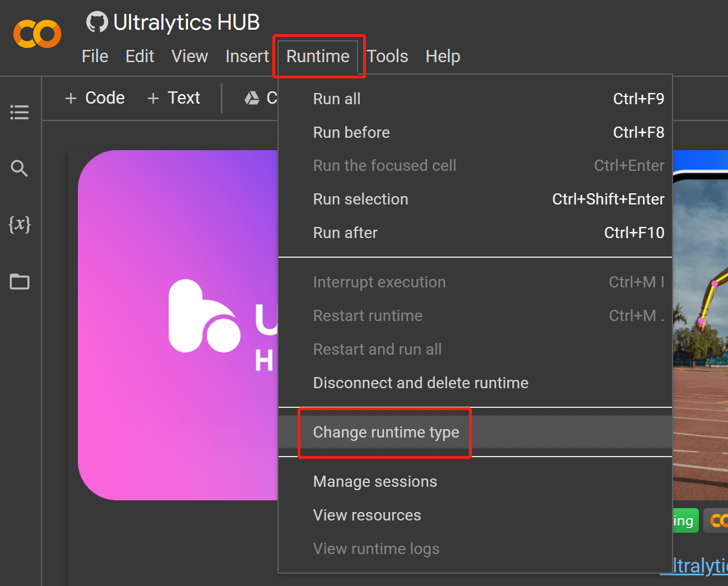Open the File menu

95,57
